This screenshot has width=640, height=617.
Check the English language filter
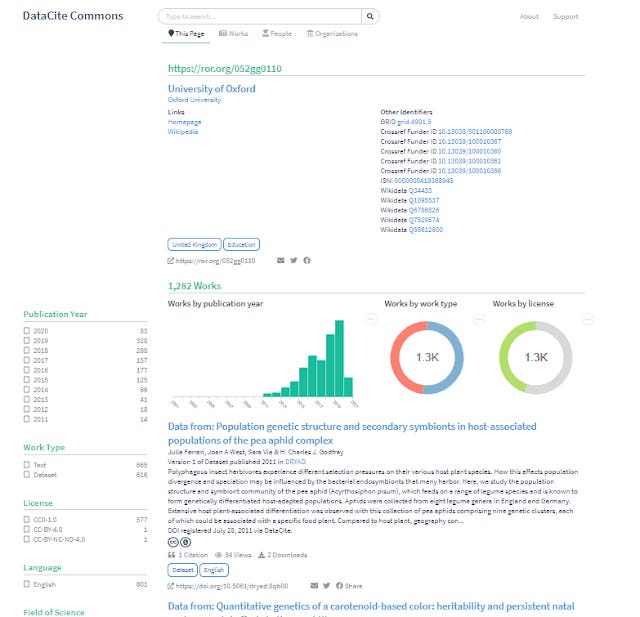(27, 584)
